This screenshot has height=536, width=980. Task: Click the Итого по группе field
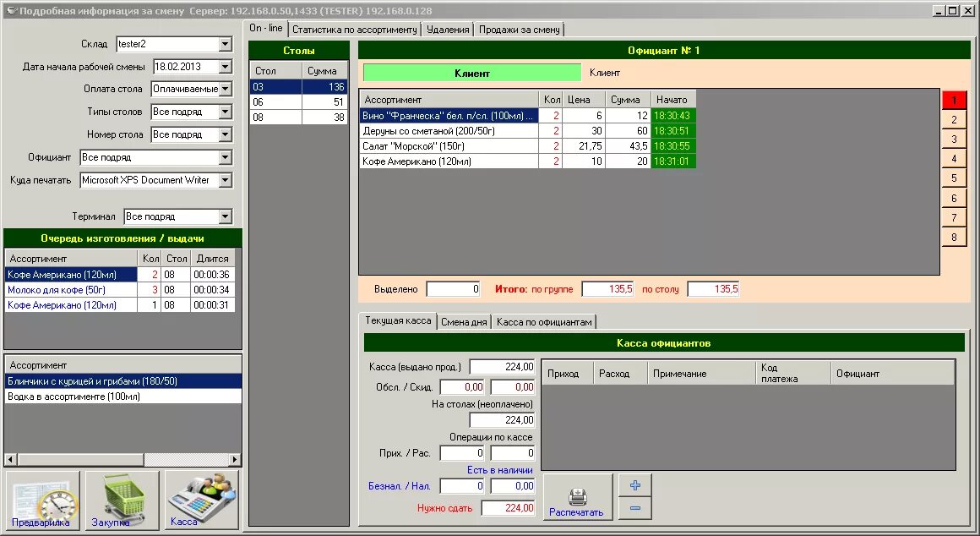coord(608,289)
